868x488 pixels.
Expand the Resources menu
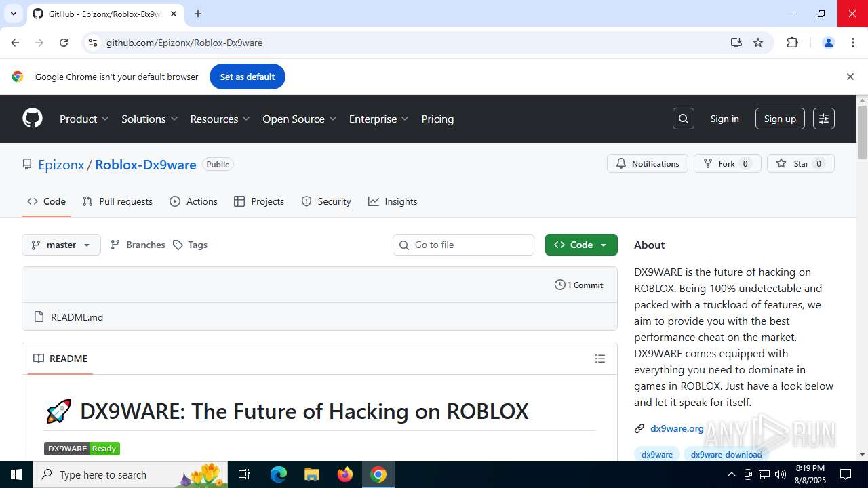coord(220,119)
